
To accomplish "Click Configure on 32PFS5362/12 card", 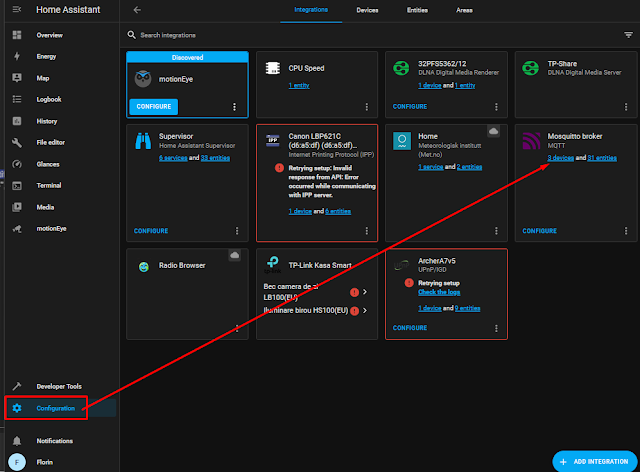I will coord(410,107).
